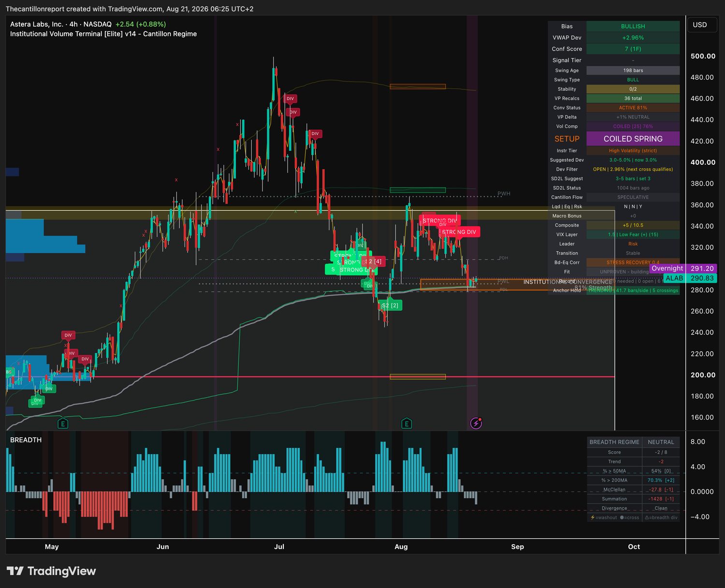Screen dimensions: 725x588
Task: Click the Conv Status ACTIVE 81% cell
Action: coord(633,108)
